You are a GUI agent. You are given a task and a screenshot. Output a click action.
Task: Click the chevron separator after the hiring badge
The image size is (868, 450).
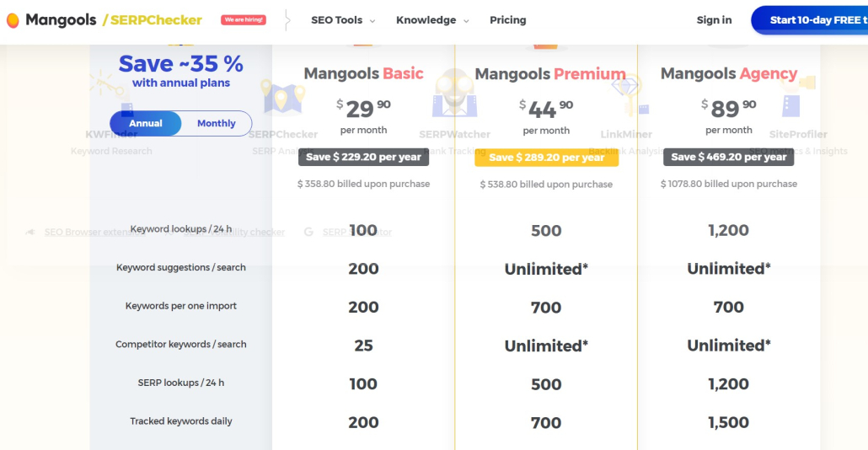click(x=287, y=20)
